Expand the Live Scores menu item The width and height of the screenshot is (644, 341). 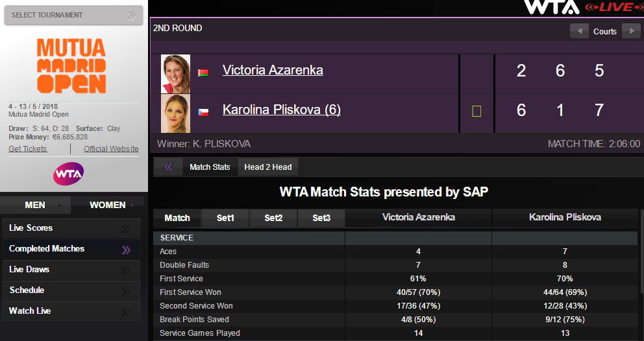pyautogui.click(x=71, y=228)
